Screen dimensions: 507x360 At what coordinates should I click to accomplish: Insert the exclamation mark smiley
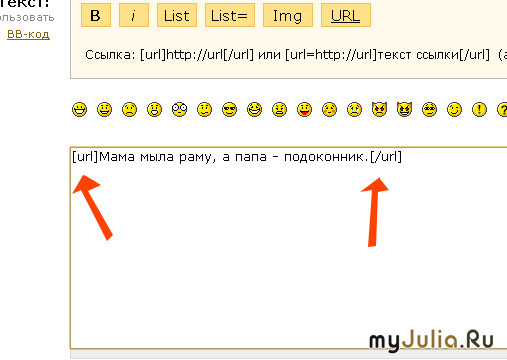pos(479,109)
